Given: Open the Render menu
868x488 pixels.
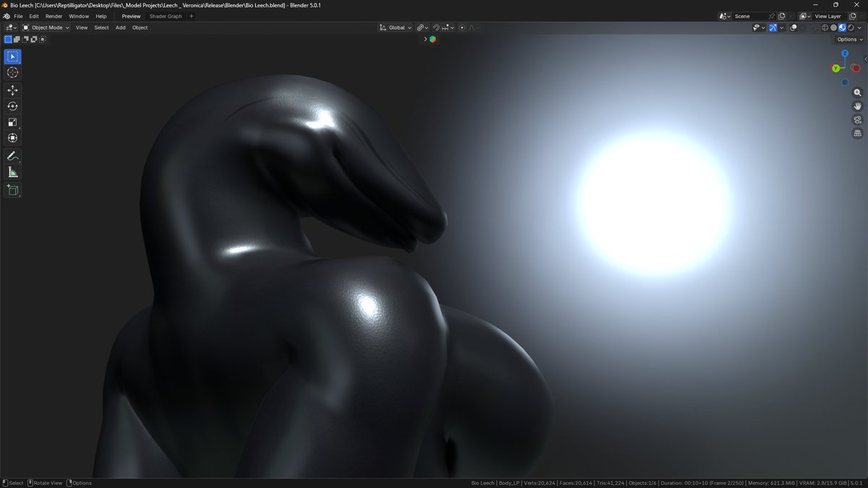Looking at the screenshot, I should point(54,16).
